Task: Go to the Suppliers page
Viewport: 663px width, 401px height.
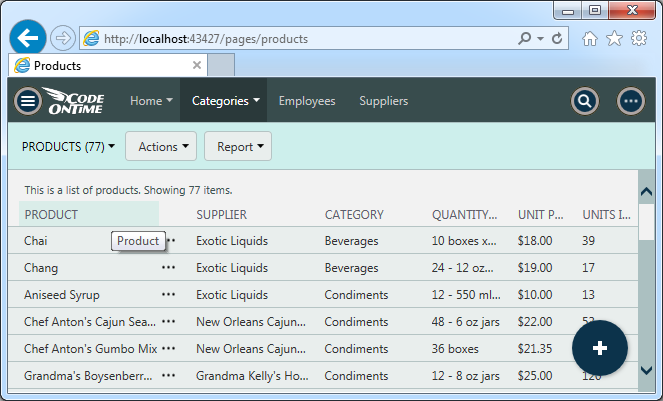Action: [x=383, y=101]
